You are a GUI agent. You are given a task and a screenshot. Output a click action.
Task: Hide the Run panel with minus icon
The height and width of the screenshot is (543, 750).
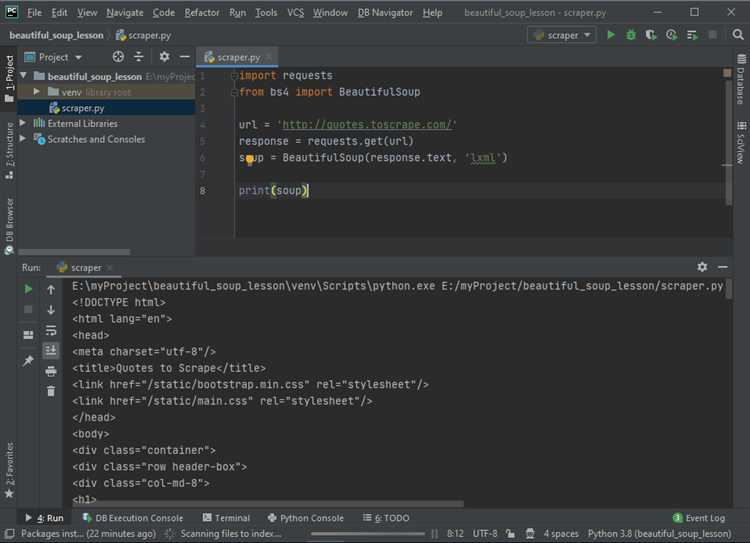pos(723,267)
